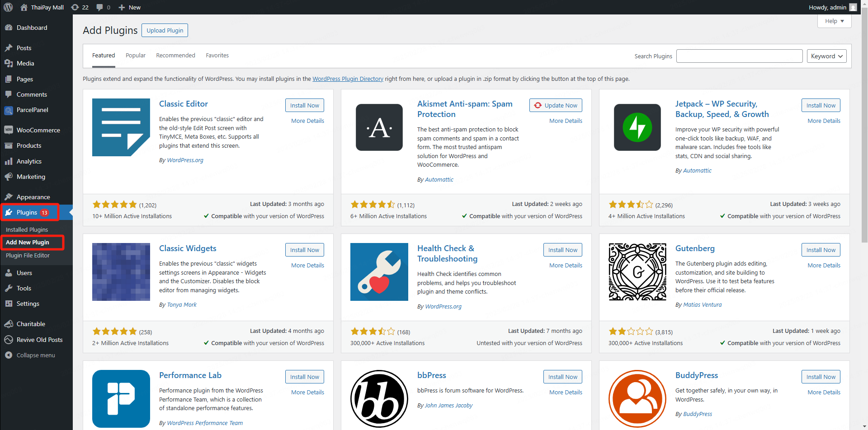Install the Classic Editor plugin
The width and height of the screenshot is (868, 430).
304,105
